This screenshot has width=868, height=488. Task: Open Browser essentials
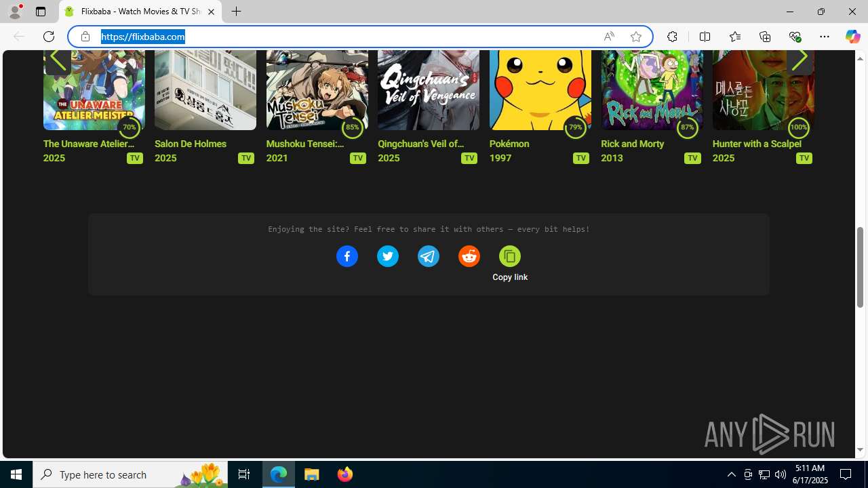point(795,37)
